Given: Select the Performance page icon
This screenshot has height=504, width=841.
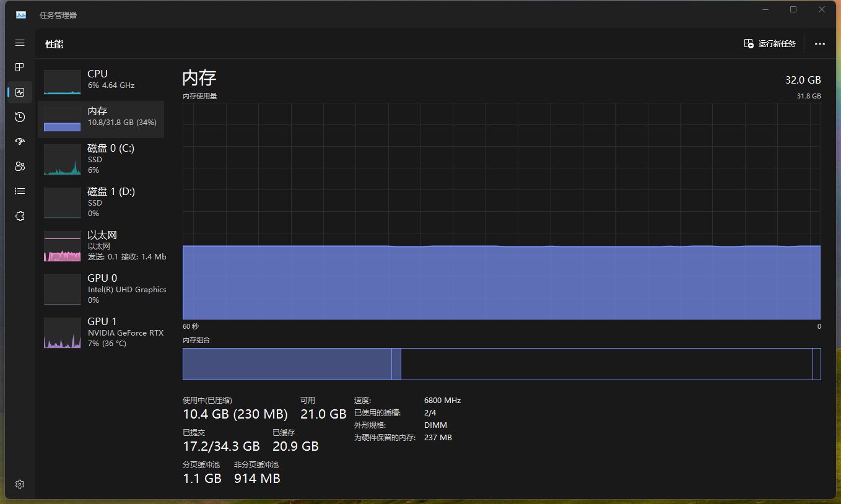Looking at the screenshot, I should (x=20, y=92).
